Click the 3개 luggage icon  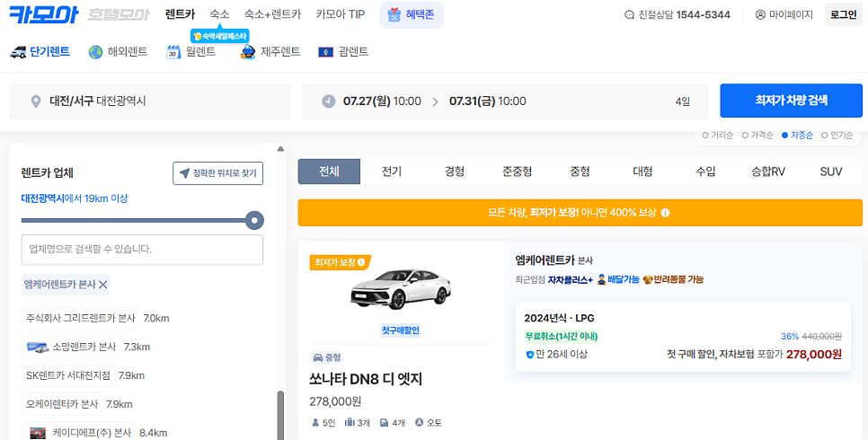tap(350, 423)
